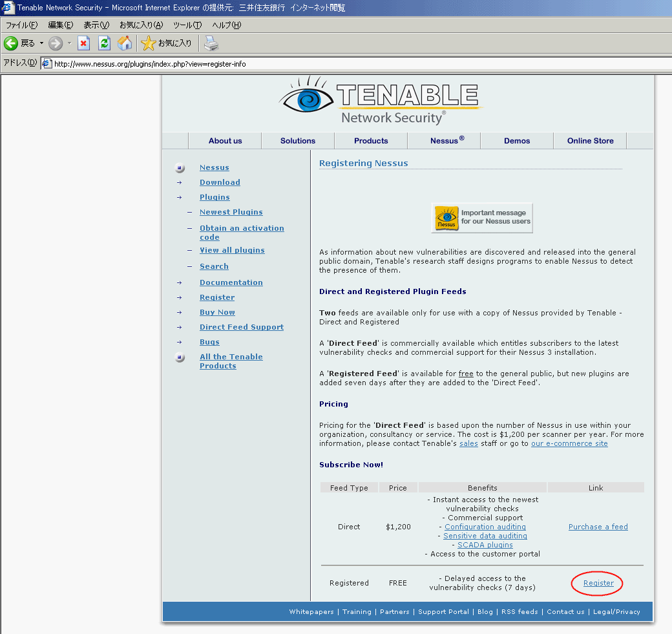Select the Online Store navigation tab
This screenshot has height=634, width=672.
590,141
